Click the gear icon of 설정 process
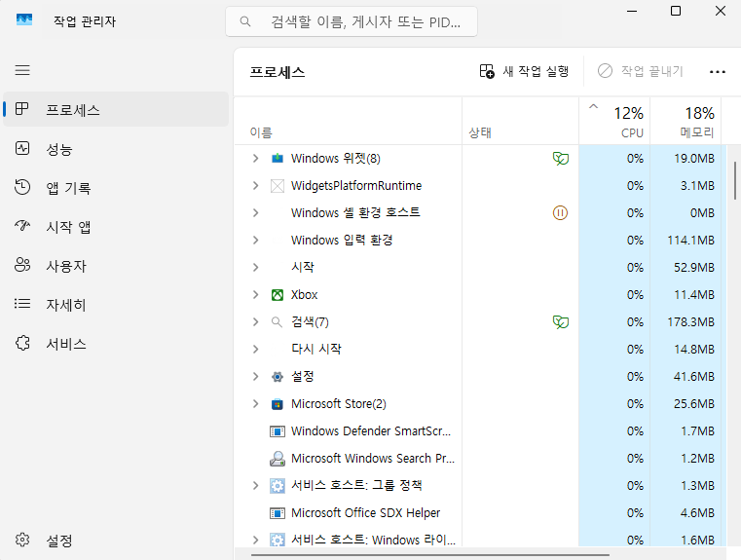 click(278, 377)
